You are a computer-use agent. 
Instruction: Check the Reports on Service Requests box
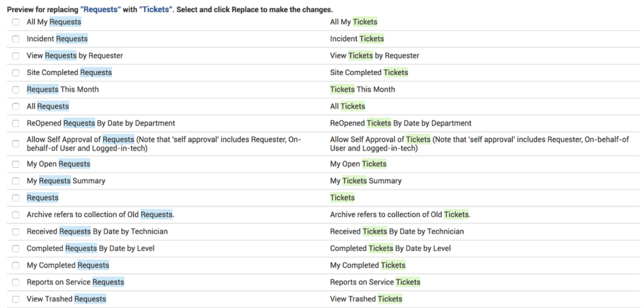(x=16, y=282)
